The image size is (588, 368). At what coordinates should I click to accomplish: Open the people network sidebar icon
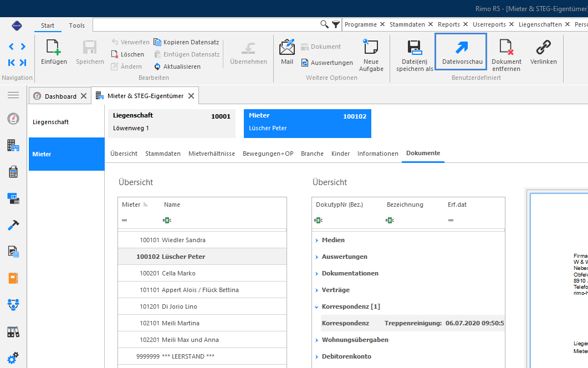(13, 305)
